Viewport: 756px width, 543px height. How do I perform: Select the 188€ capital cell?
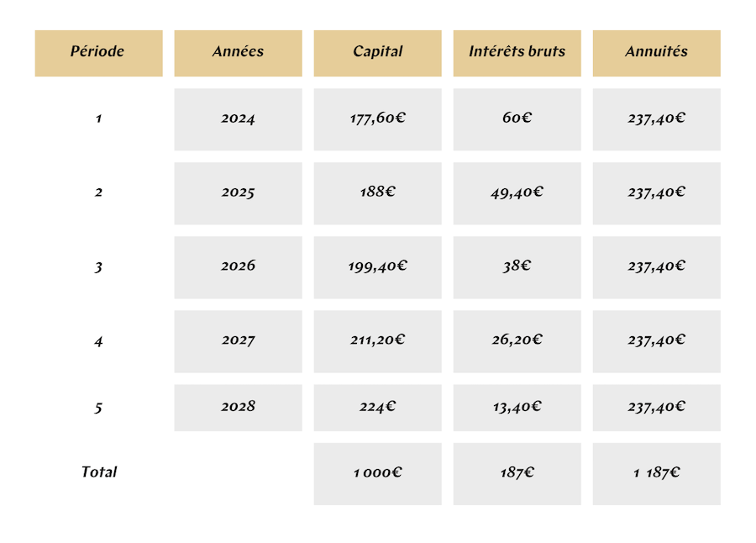pyautogui.click(x=377, y=193)
